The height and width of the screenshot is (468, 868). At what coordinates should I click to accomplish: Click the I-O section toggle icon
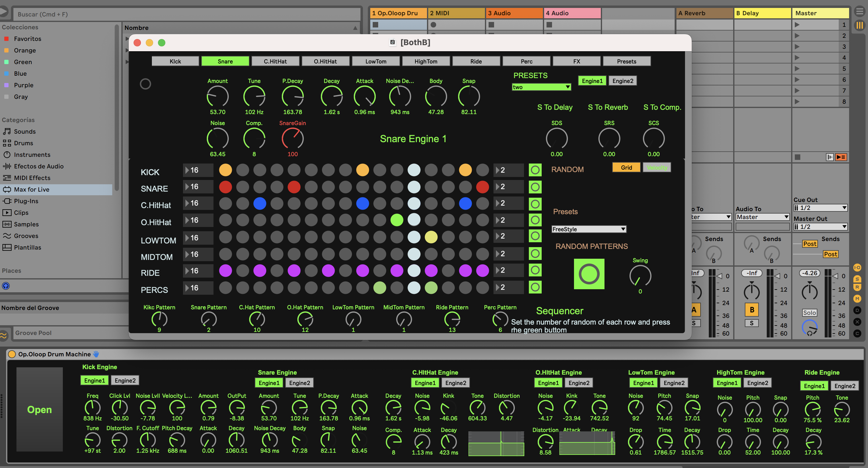[857, 268]
